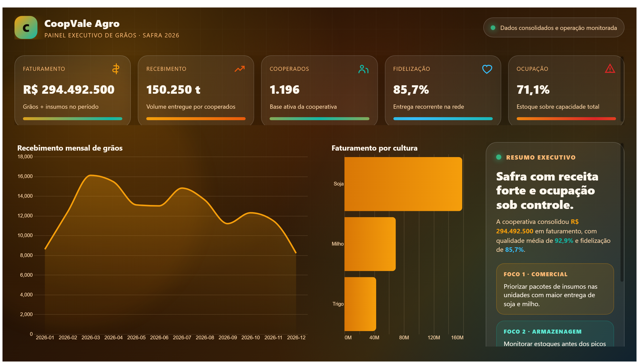Image resolution: width=639 pixels, height=364 pixels.
Task: Click the 'Soja' axis label
Action: click(x=338, y=184)
